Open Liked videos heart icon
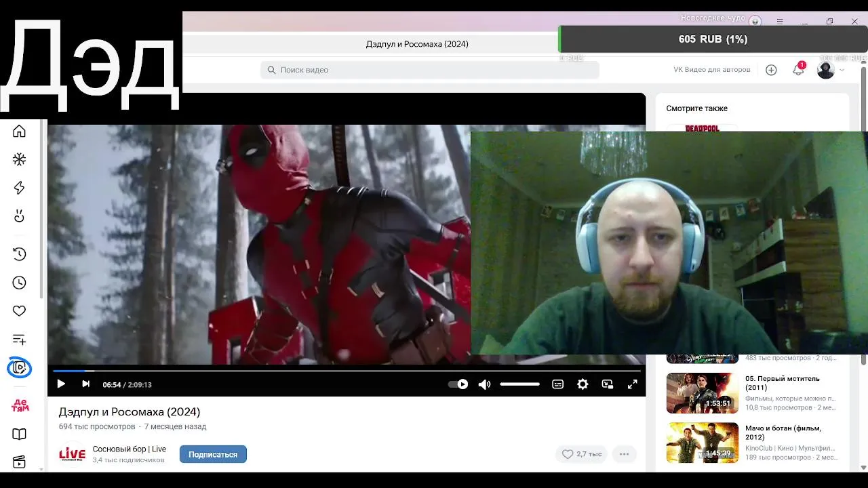The height and width of the screenshot is (488, 868). [x=19, y=311]
